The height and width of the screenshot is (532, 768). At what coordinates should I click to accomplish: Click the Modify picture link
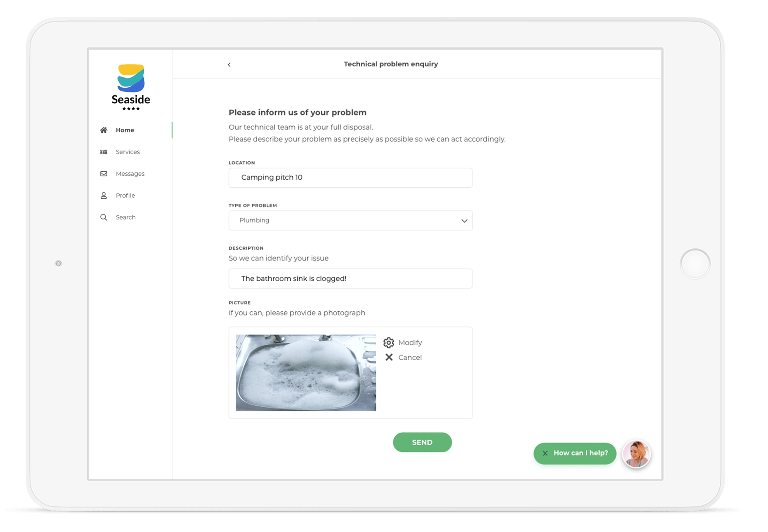410,343
